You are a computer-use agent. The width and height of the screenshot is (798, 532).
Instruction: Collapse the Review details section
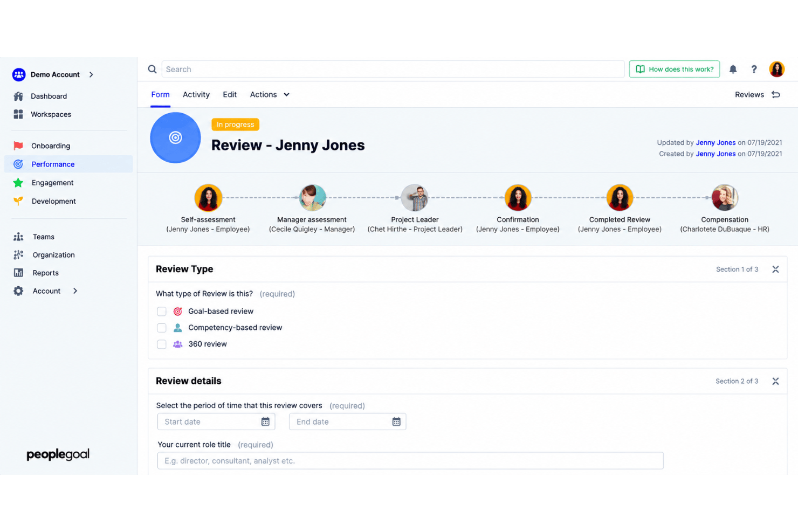pos(775,381)
